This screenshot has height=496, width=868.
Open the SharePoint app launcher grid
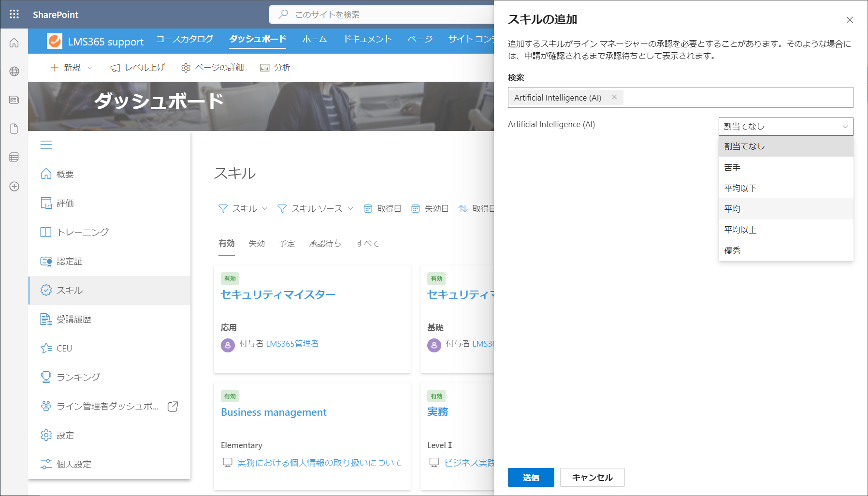pos(14,15)
